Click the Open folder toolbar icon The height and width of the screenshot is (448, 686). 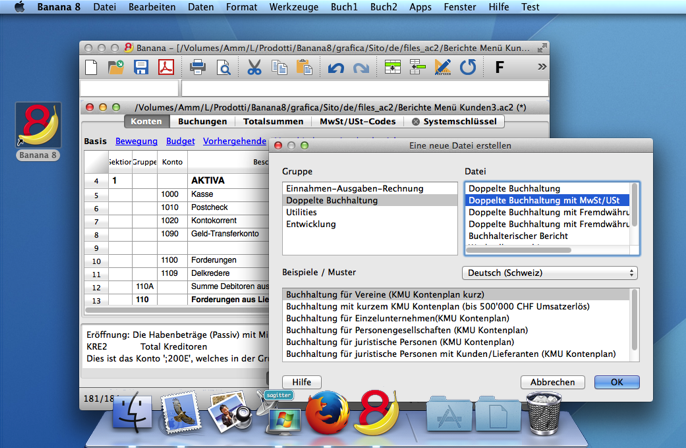[x=116, y=67]
